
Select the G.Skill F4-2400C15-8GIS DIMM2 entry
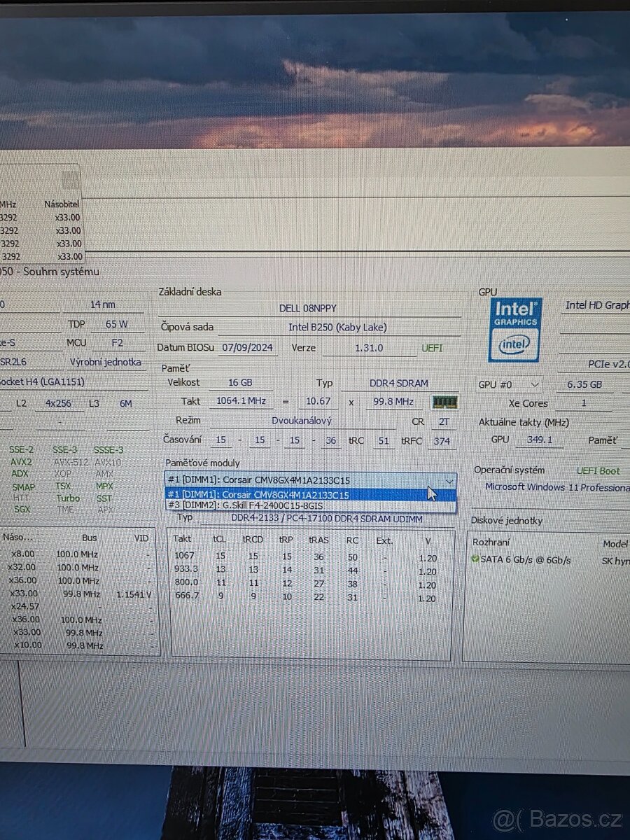click(311, 505)
